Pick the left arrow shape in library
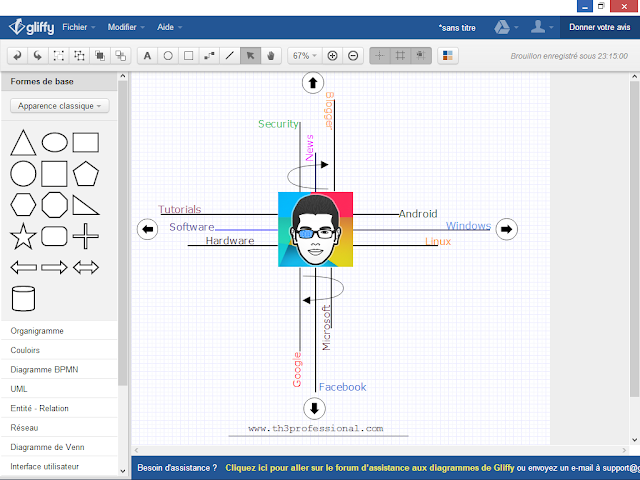This screenshot has width=640, height=480. [x=24, y=268]
